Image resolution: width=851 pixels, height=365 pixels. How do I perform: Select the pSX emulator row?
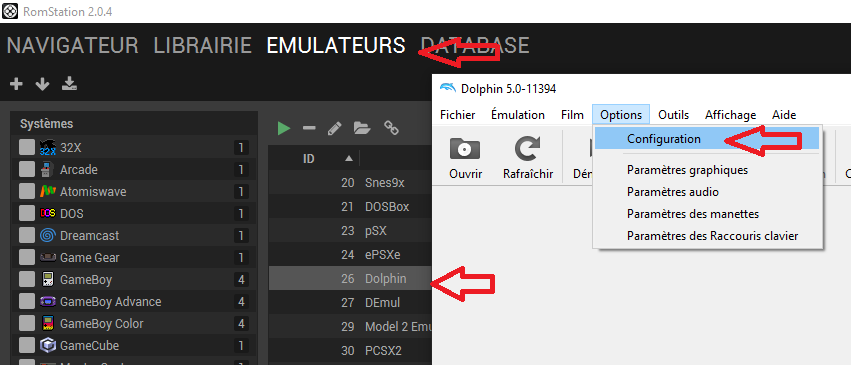(350, 230)
